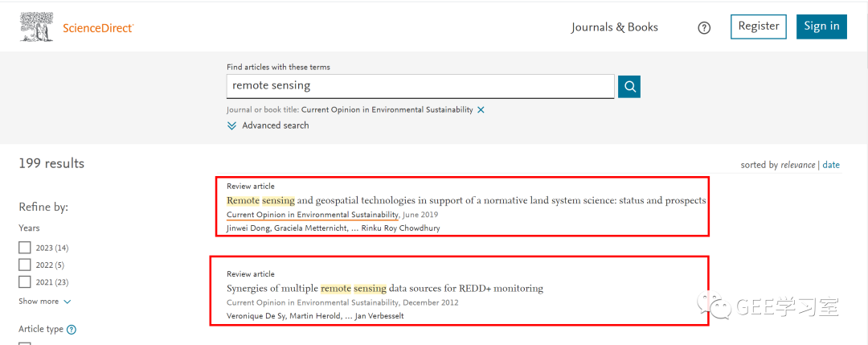Viewport: 868px width, 345px height.
Task: Remove the journal title filter X
Action: [481, 109]
